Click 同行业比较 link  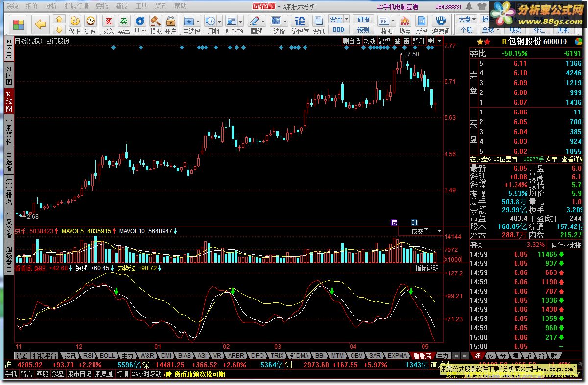coord(566,245)
